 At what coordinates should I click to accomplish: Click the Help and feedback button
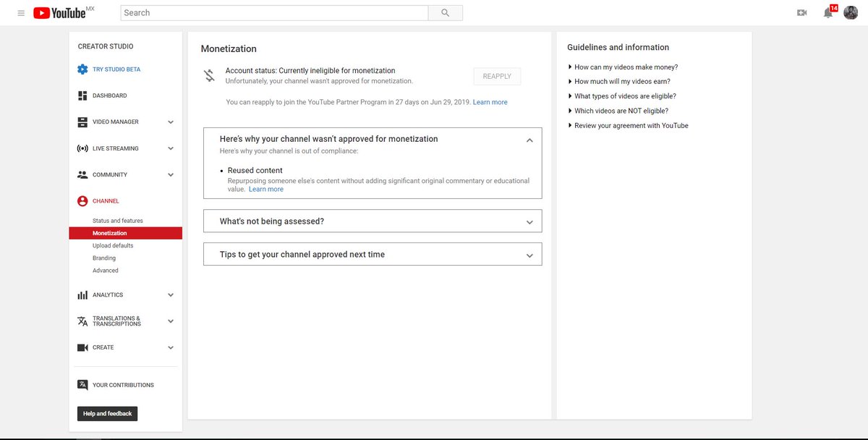pyautogui.click(x=107, y=414)
